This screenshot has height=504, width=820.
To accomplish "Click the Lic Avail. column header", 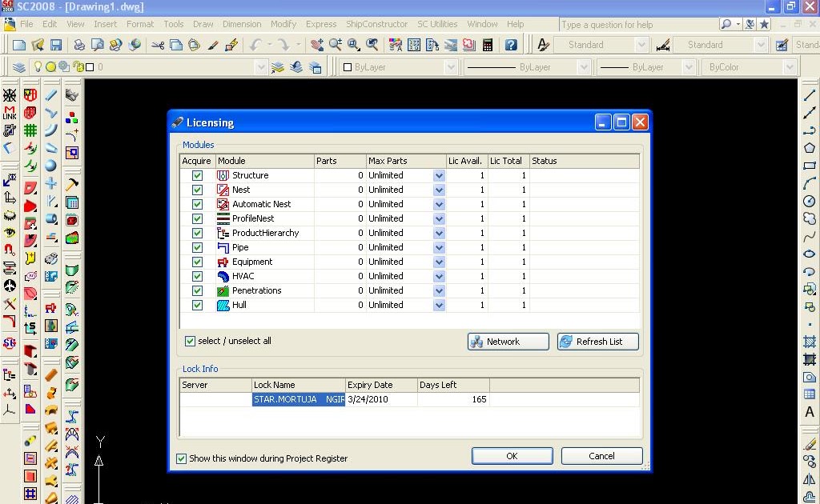I will (467, 161).
